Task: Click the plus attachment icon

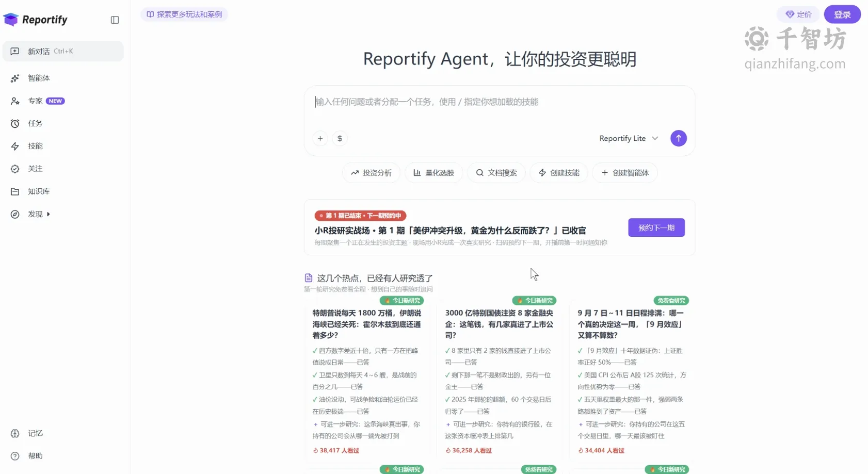Action: pos(320,138)
